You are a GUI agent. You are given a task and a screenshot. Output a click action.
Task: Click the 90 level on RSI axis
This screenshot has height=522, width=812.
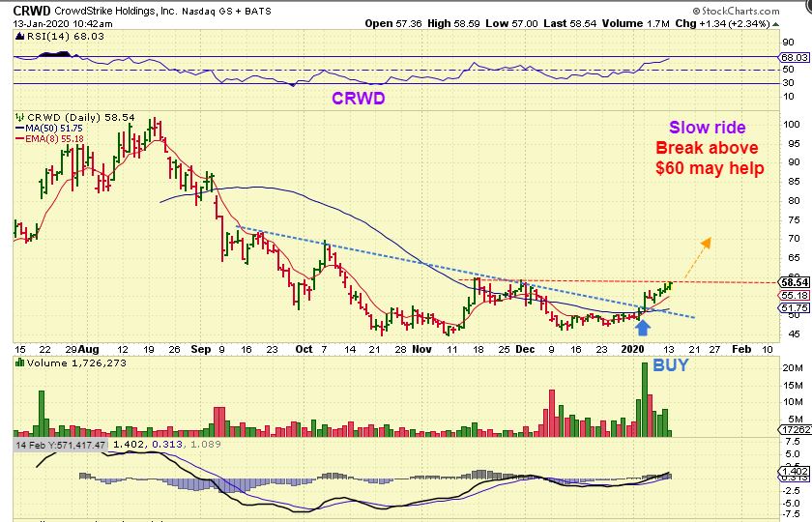pyautogui.click(x=788, y=43)
